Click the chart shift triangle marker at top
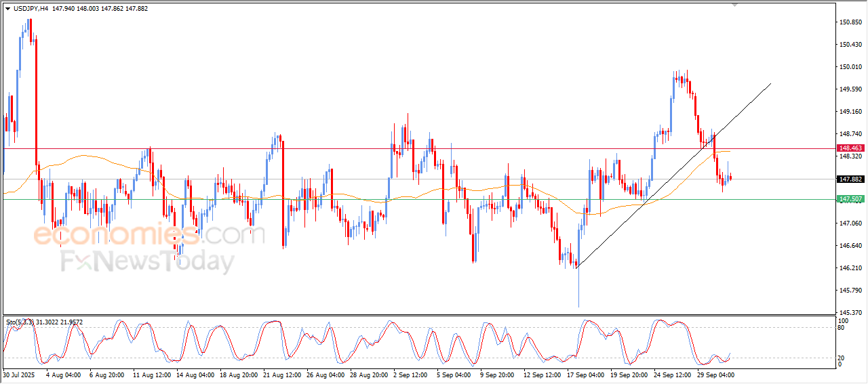This screenshot has width=868, height=384. click(735, 5)
